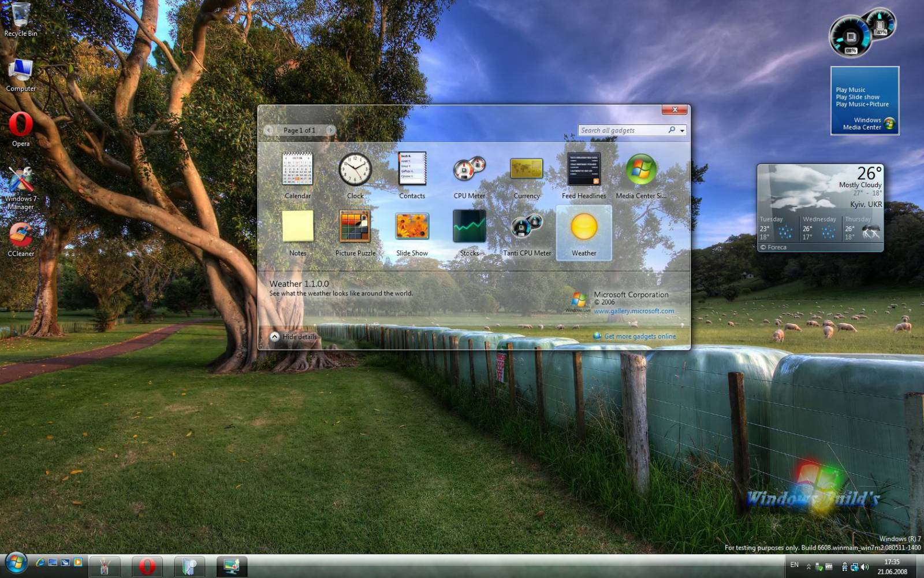Click the VMware tools tray icon
924x578 pixels.
[x=829, y=567]
